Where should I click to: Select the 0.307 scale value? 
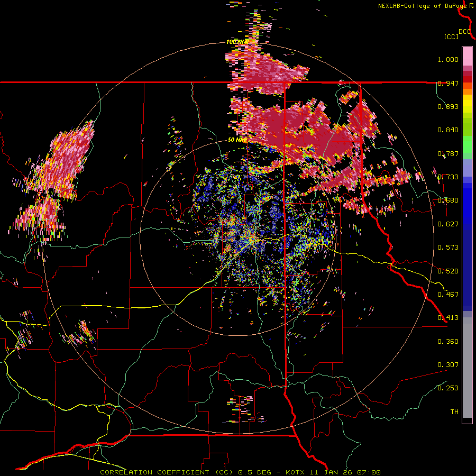[x=448, y=365]
